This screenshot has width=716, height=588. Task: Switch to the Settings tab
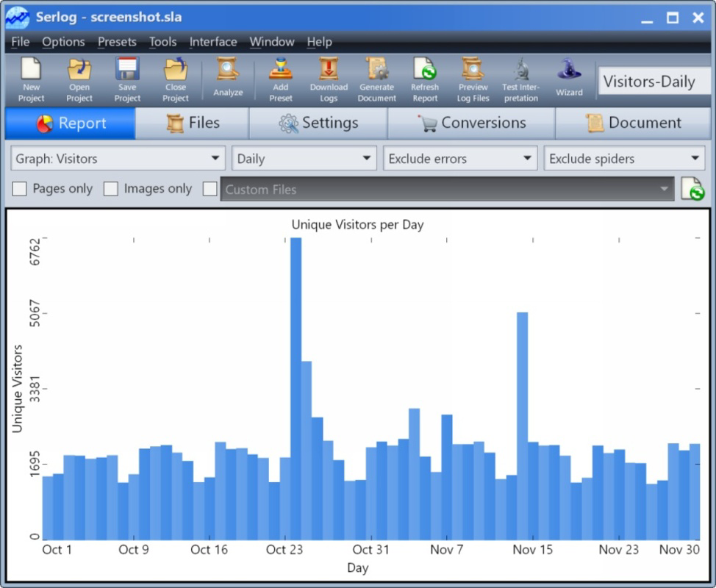point(318,123)
